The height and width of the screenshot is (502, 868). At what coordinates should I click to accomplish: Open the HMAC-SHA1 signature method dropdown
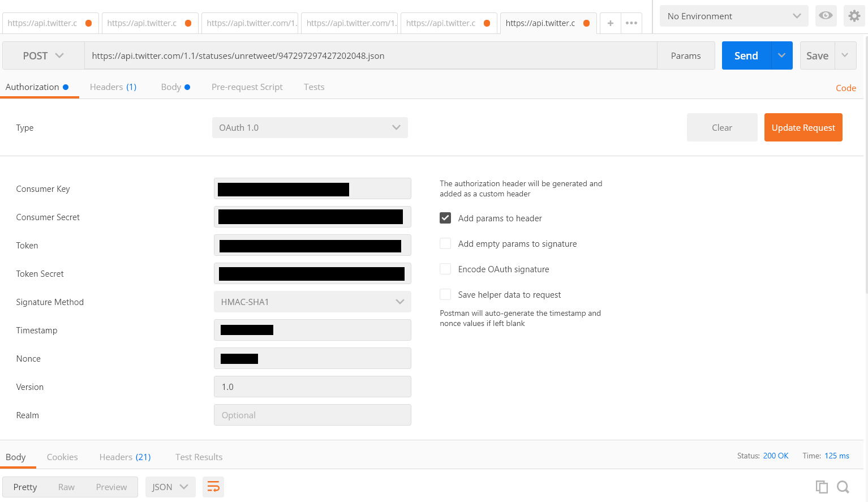coord(312,302)
